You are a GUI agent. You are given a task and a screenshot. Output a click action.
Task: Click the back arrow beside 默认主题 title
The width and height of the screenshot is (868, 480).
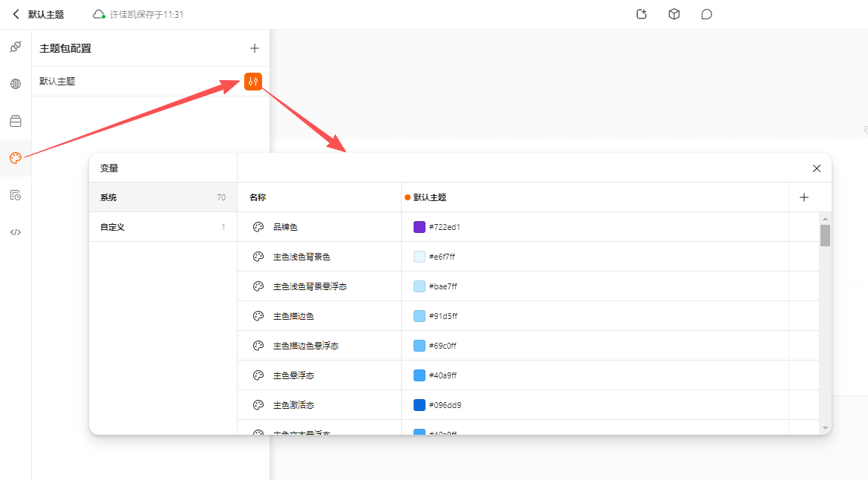[x=16, y=14]
